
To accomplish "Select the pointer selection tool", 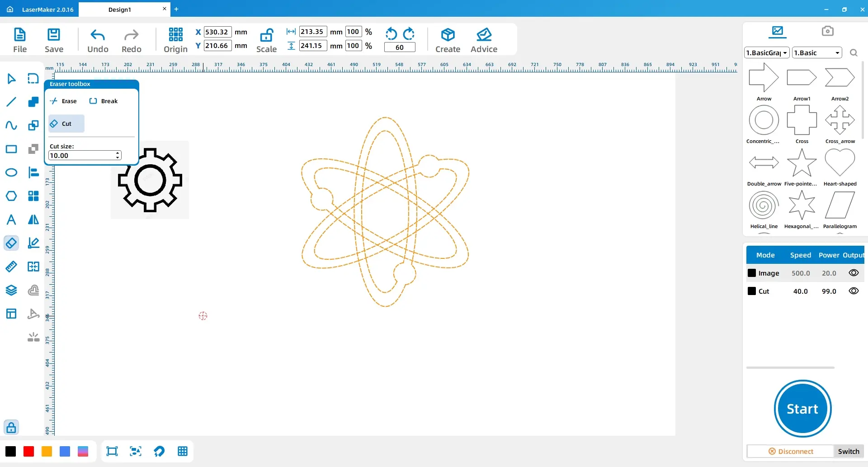I will tap(11, 79).
